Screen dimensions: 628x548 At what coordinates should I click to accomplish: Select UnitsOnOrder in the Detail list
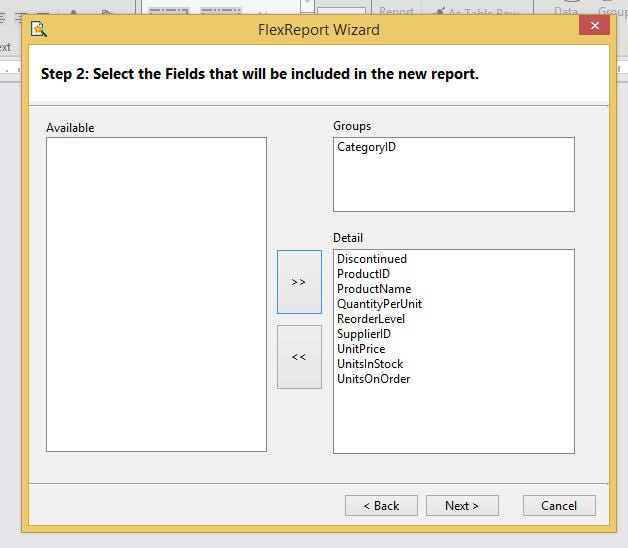374,379
